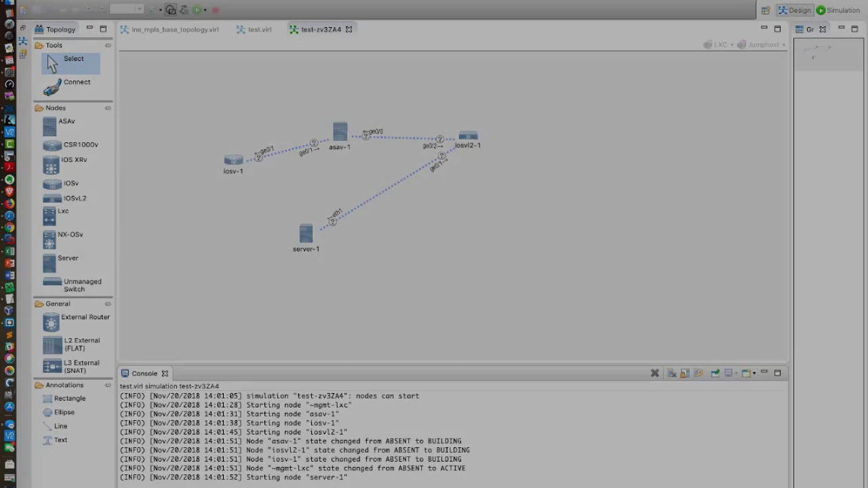
Task: Choose the IOSvL2 node type
Action: click(66, 199)
